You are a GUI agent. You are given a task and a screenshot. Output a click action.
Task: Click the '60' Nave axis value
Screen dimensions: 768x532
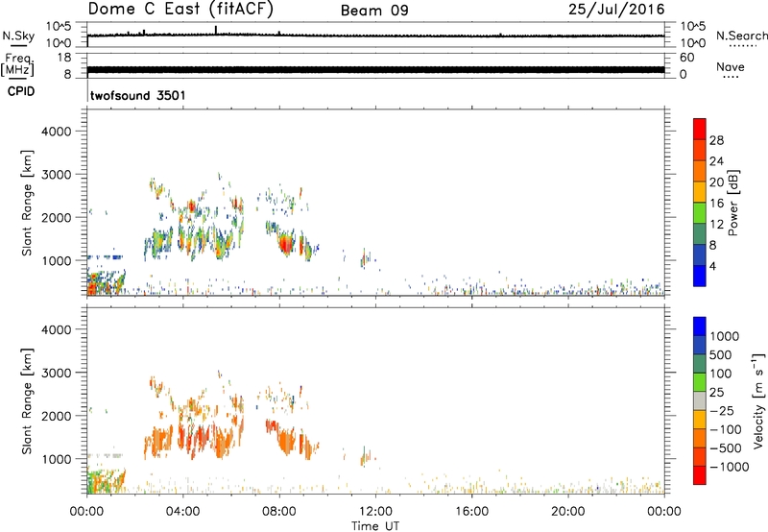point(687,58)
